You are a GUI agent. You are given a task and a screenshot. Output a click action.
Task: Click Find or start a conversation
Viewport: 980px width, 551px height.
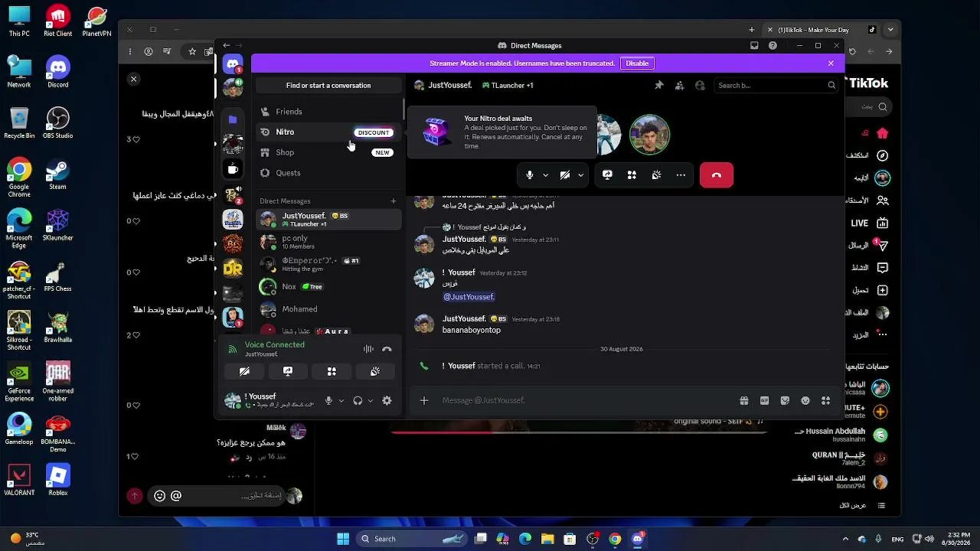pos(328,86)
